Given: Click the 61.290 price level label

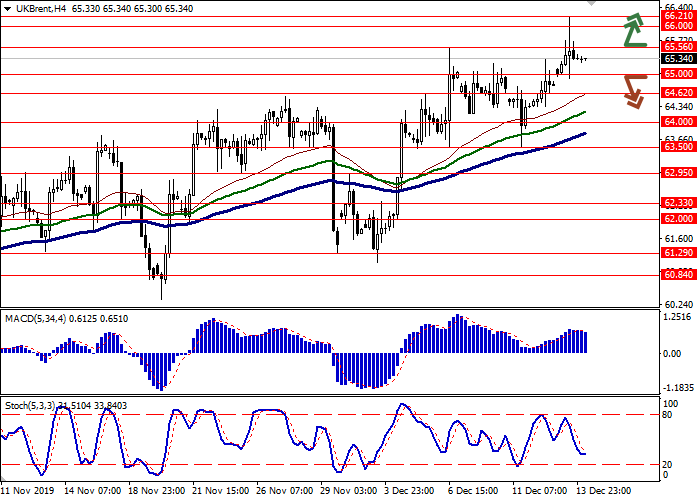Looking at the screenshot, I should (x=679, y=254).
